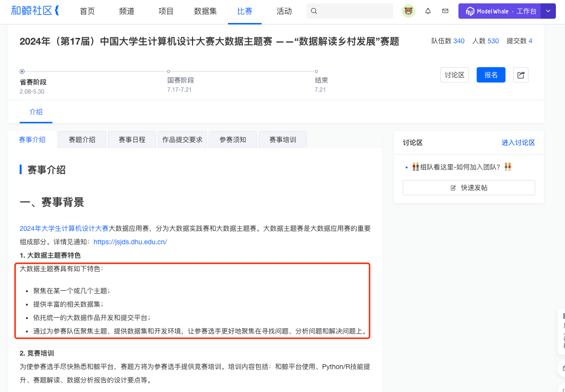This screenshot has height=392, width=565.
Task: Open the jsjds.dhu.edu.cn link
Action: click(x=130, y=242)
